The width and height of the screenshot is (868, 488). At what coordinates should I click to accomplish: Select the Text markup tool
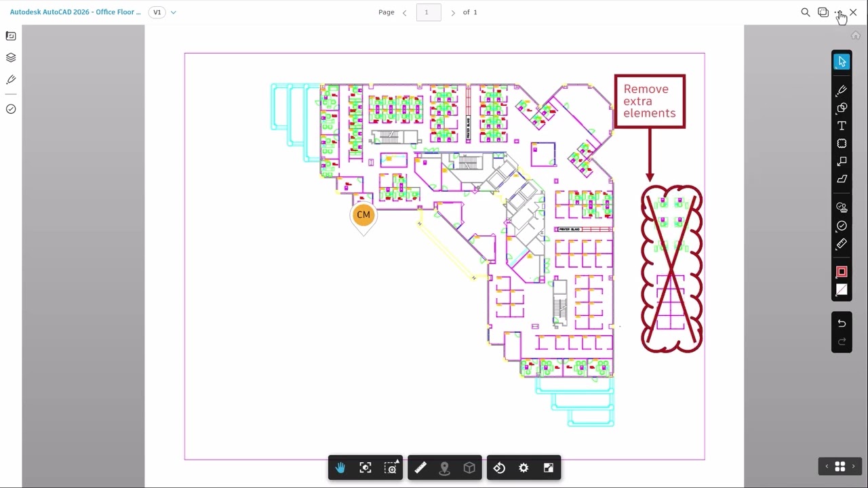point(842,126)
